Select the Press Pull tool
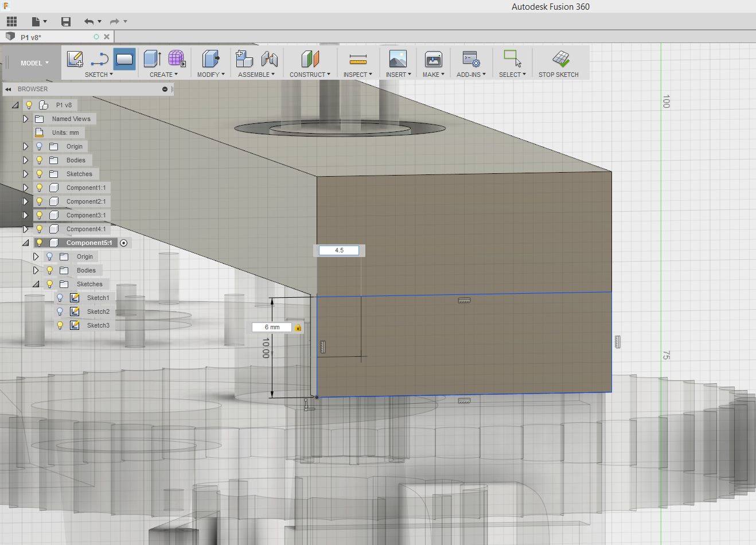This screenshot has width=756, height=545. [211, 59]
